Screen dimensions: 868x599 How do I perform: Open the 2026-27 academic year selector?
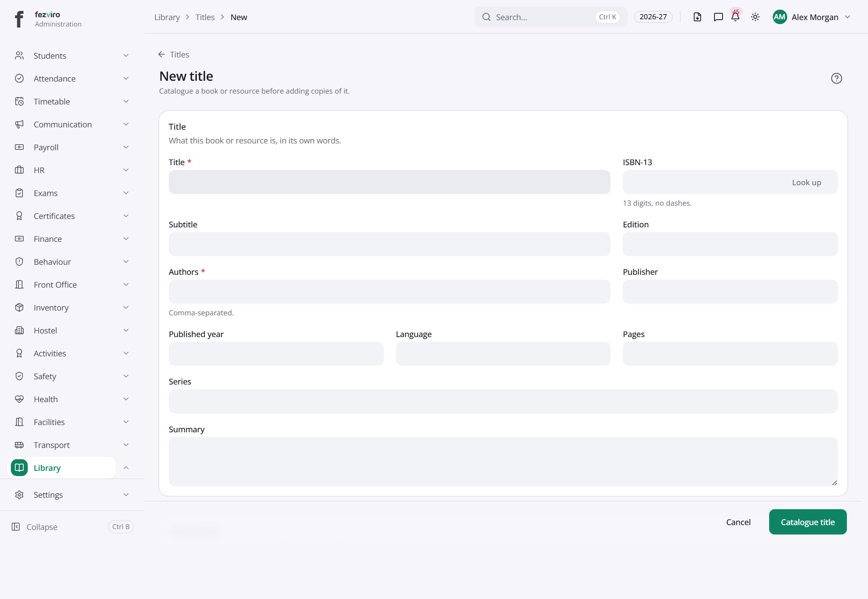click(653, 17)
